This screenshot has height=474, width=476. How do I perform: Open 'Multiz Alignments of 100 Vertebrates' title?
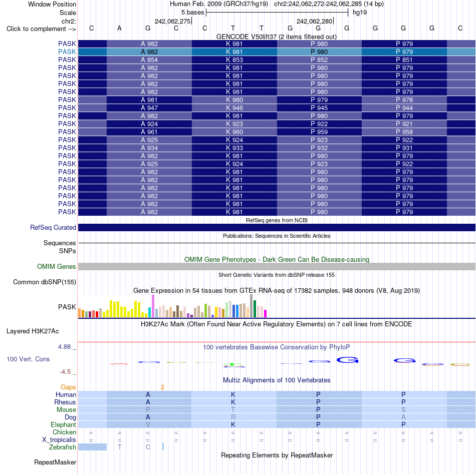pos(277,380)
